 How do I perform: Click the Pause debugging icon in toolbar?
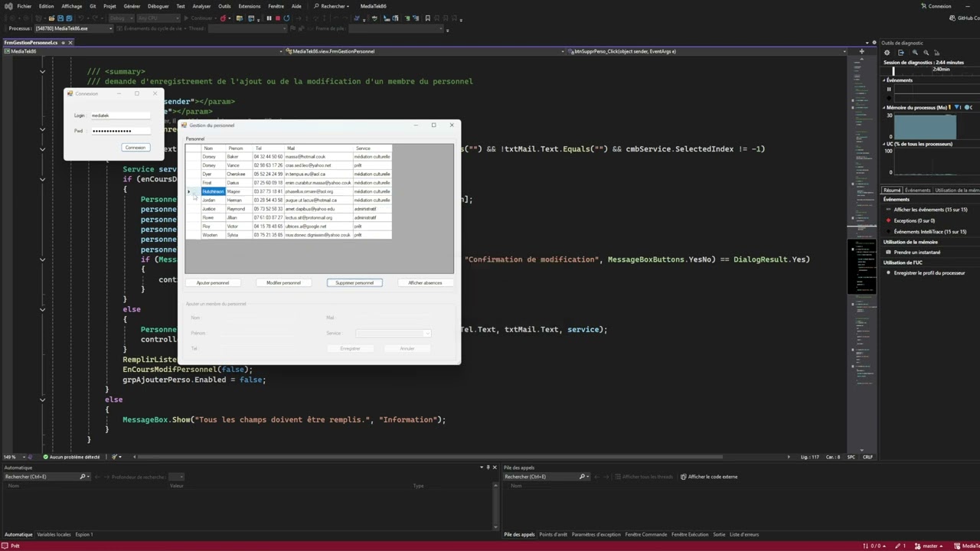coord(269,18)
